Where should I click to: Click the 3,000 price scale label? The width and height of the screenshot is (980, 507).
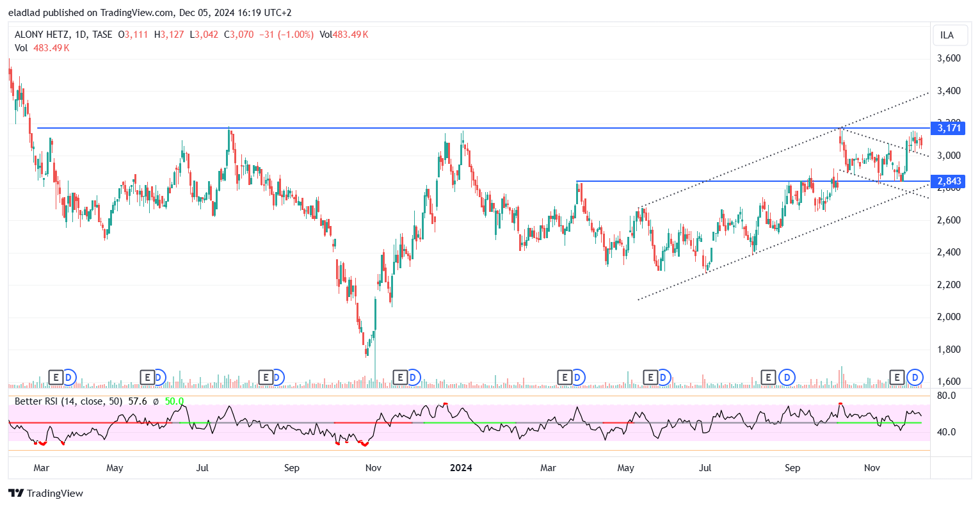point(949,156)
